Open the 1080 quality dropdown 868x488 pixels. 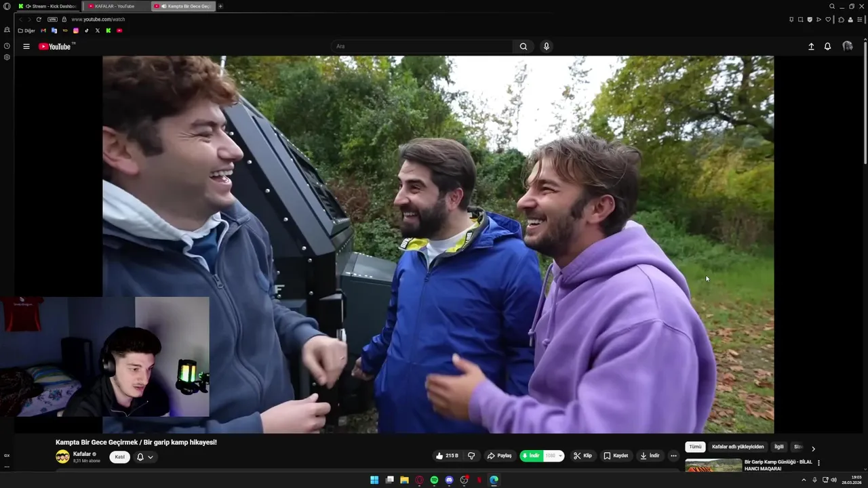(x=554, y=455)
